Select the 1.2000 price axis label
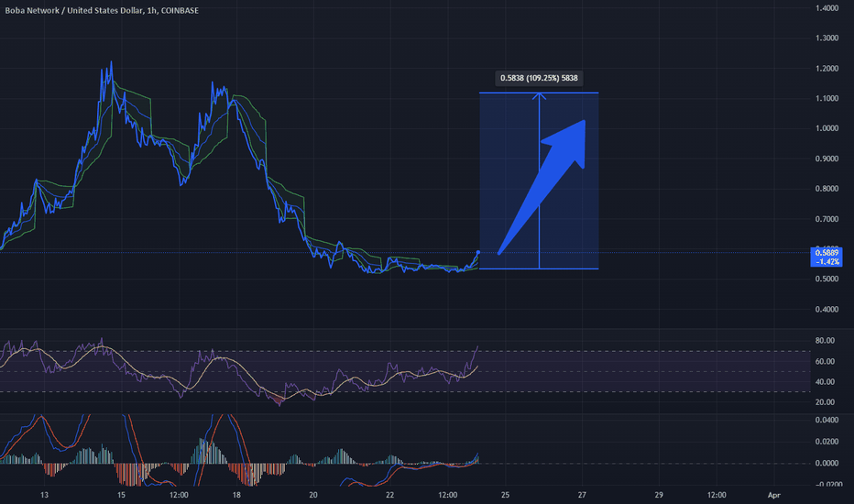 click(x=827, y=69)
